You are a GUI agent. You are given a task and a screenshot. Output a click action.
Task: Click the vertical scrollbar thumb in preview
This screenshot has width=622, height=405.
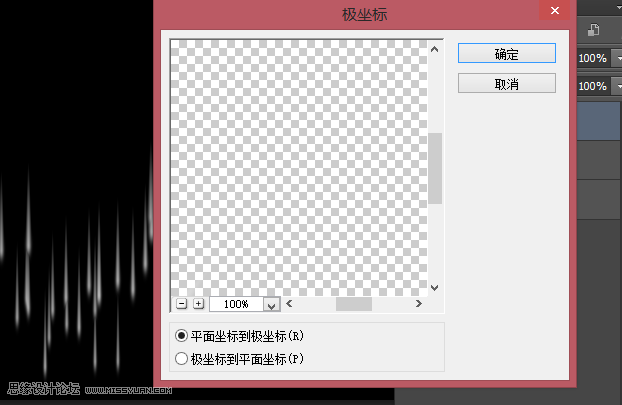(x=435, y=168)
